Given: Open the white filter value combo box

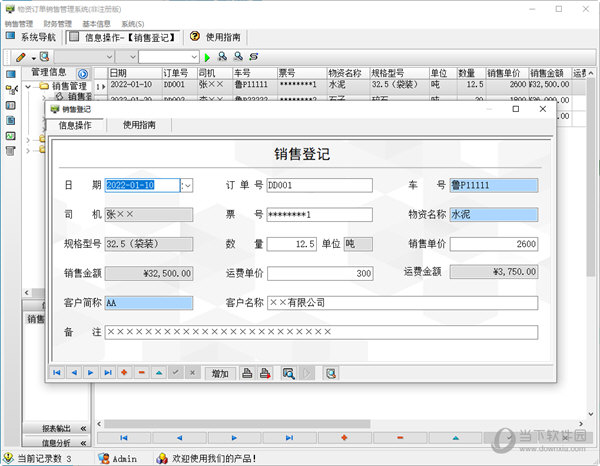Looking at the screenshot, I should click(x=169, y=57).
